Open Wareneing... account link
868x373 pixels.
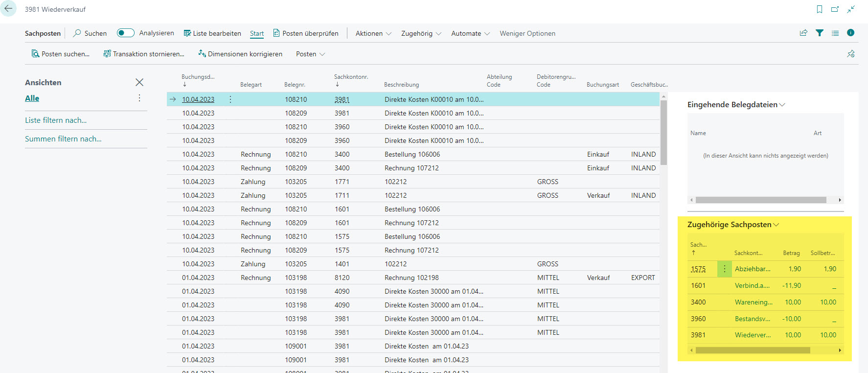754,302
